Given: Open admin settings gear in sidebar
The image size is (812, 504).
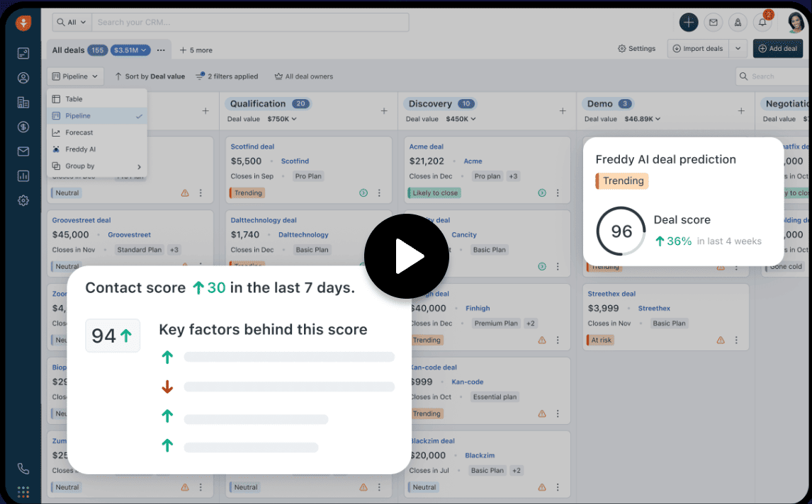Looking at the screenshot, I should (x=23, y=200).
